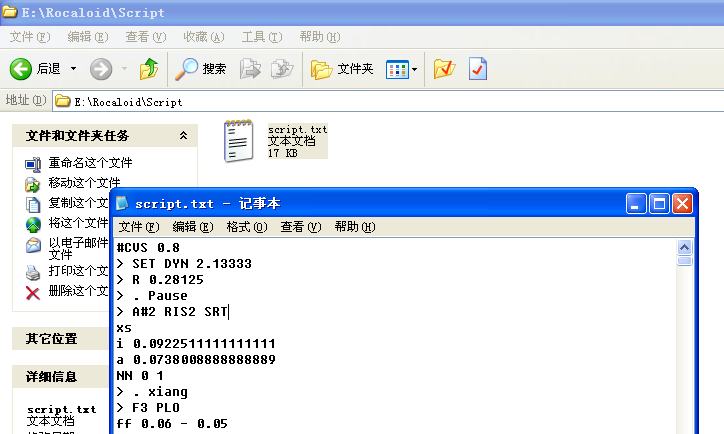Click the 'F3 PLO' line in Notepad
Screen dimensions: 724x434
pyautogui.click(x=148, y=408)
